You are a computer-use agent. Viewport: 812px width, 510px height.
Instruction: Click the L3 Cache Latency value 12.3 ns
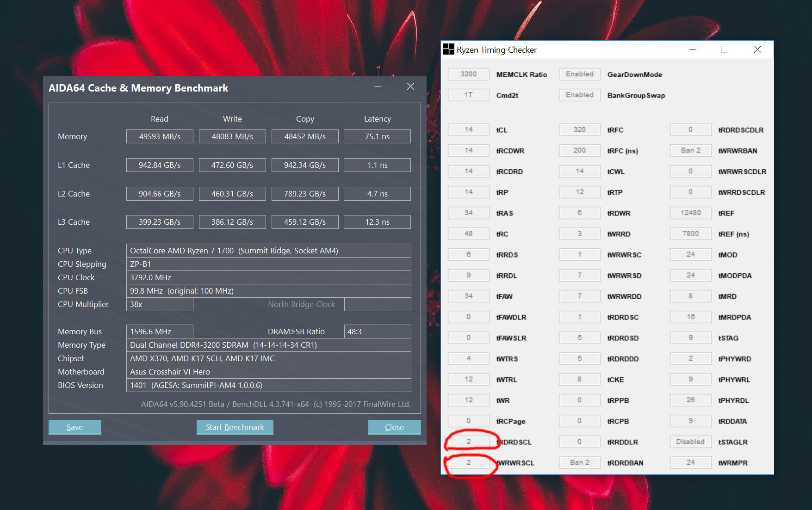(377, 222)
